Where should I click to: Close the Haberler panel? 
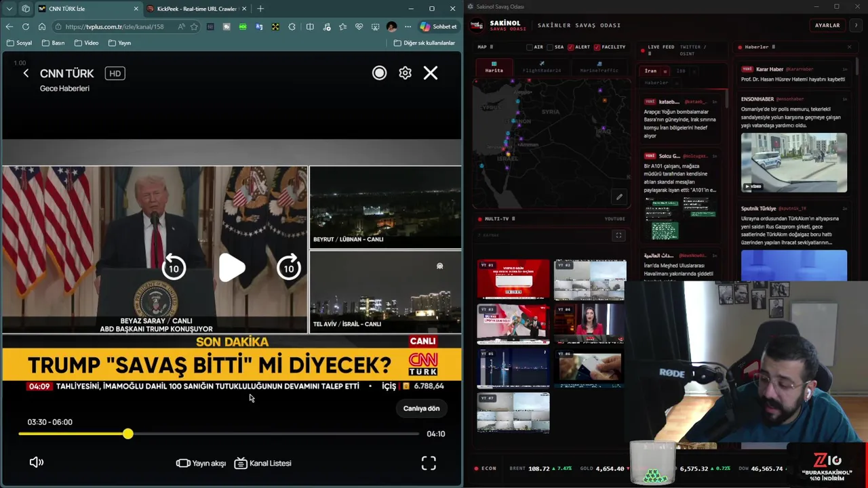849,47
